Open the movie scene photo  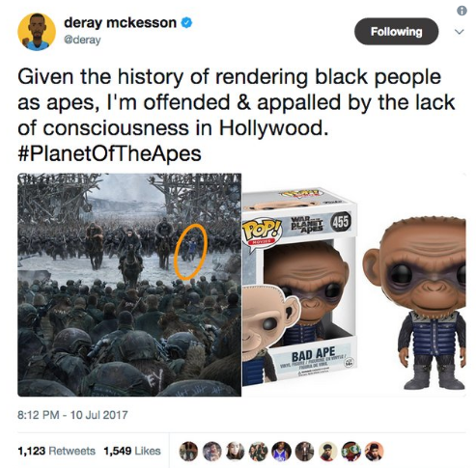pyautogui.click(x=129, y=285)
